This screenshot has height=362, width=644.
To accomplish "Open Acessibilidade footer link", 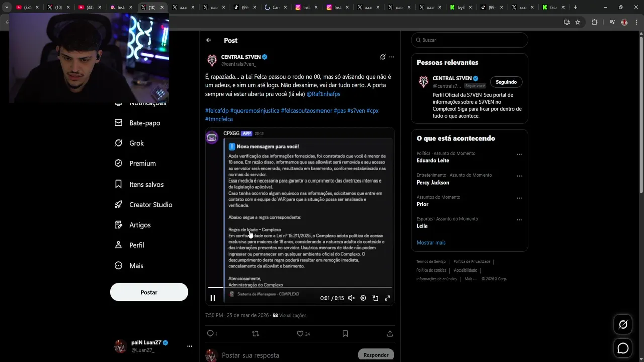I will pyautogui.click(x=465, y=270).
